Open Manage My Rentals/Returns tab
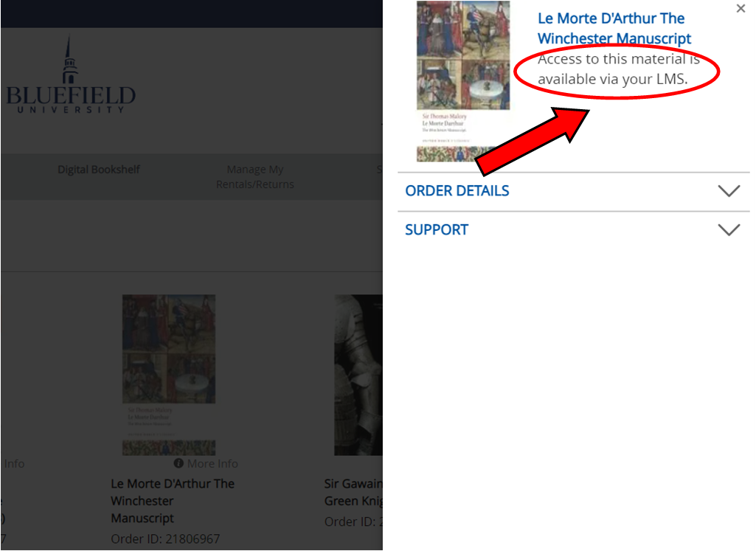The height and width of the screenshot is (551, 756). [255, 177]
